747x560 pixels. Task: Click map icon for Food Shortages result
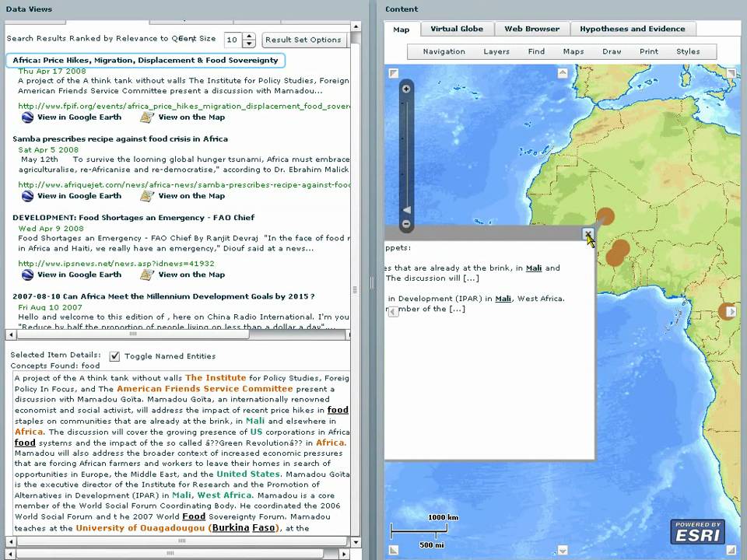(x=147, y=275)
